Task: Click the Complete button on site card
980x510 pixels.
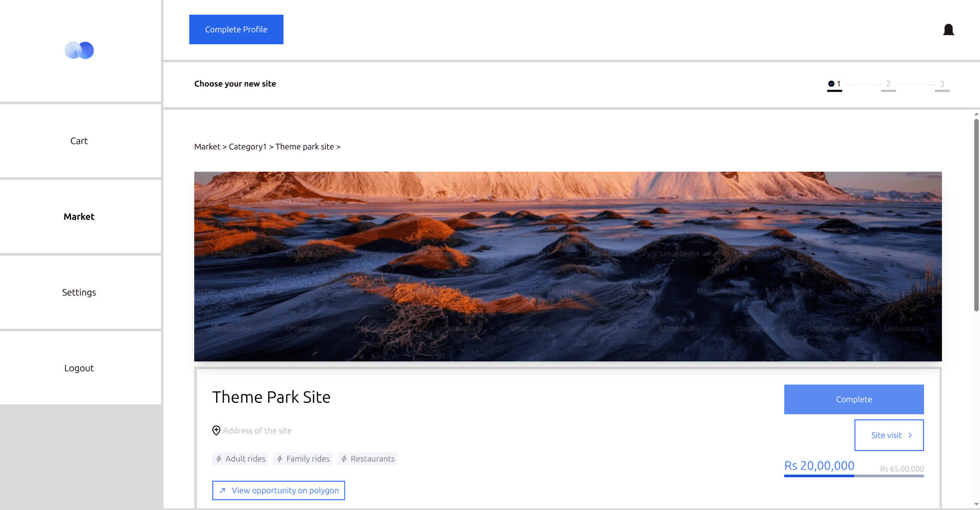Action: (853, 399)
